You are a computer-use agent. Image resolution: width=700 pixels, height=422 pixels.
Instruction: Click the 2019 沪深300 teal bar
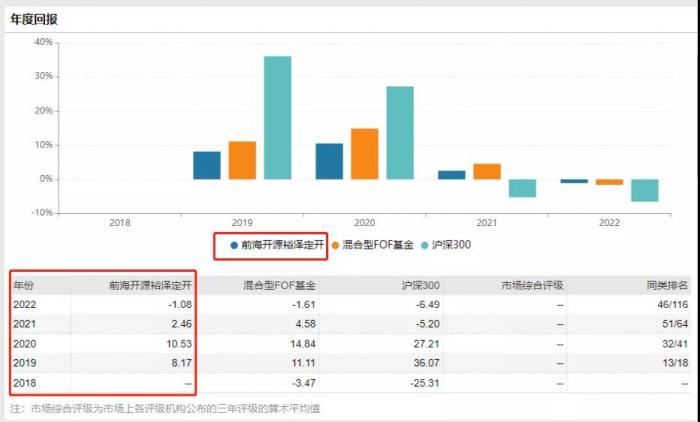click(x=278, y=118)
